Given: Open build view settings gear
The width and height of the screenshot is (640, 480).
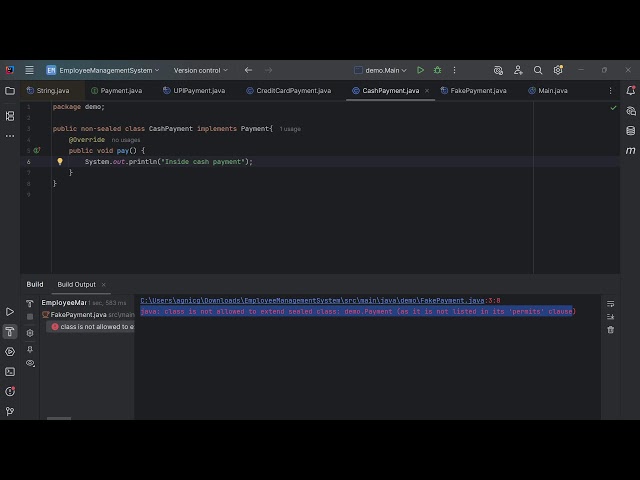Looking at the screenshot, I should point(30,333).
